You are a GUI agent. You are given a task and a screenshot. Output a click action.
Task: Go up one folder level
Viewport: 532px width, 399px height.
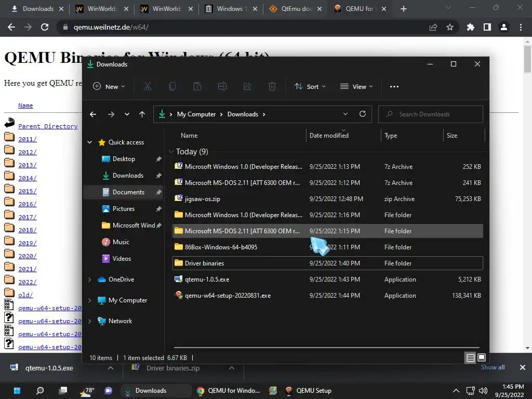(142, 114)
